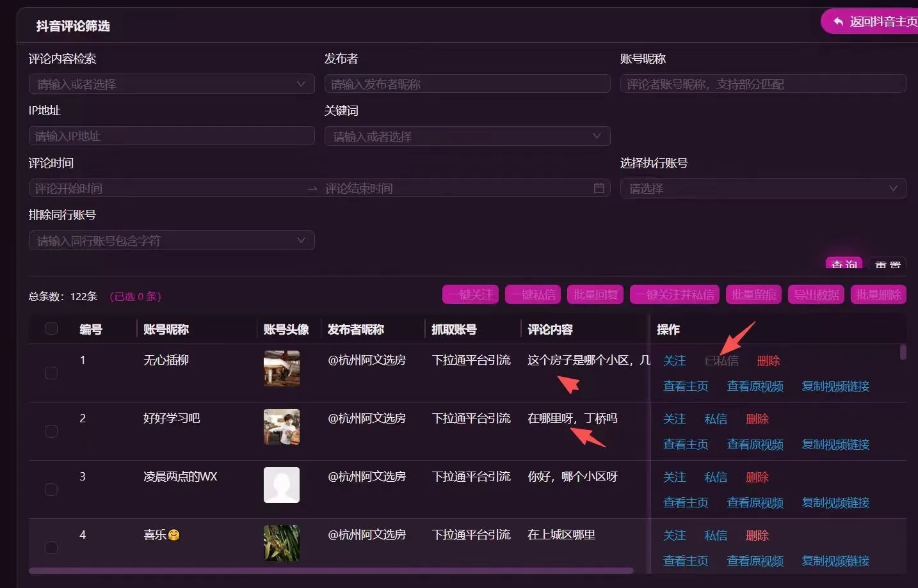This screenshot has height=588, width=918.
Task: Expand the 关键词 dropdown
Action: point(467,136)
